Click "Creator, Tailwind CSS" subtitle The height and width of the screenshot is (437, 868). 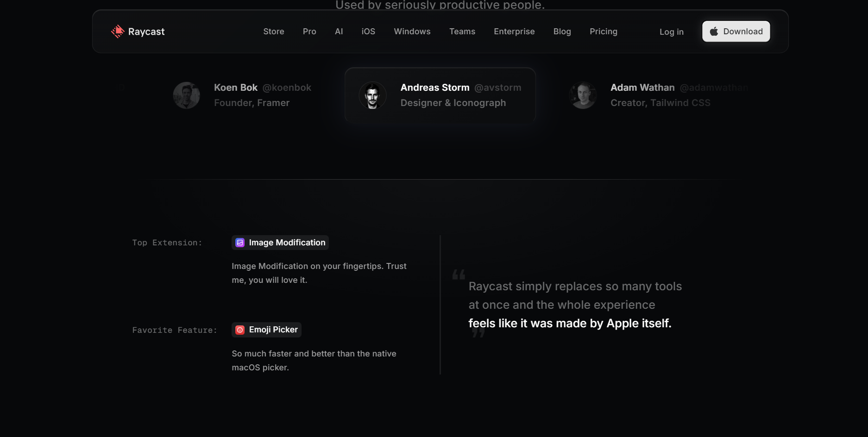660,103
